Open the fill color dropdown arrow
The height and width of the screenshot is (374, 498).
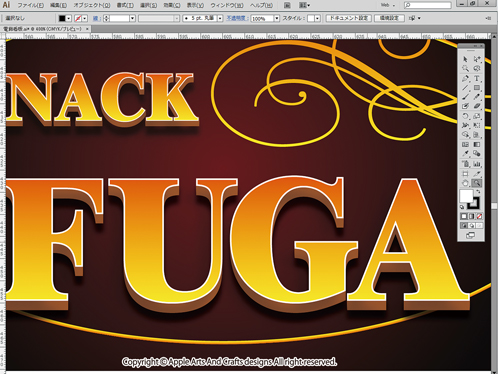68,18
